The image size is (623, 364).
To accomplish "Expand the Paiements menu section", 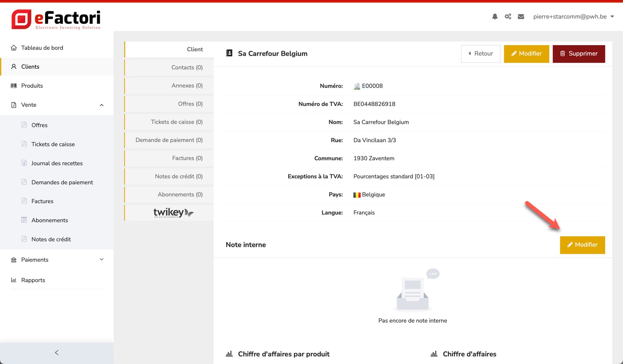I will coord(101,260).
